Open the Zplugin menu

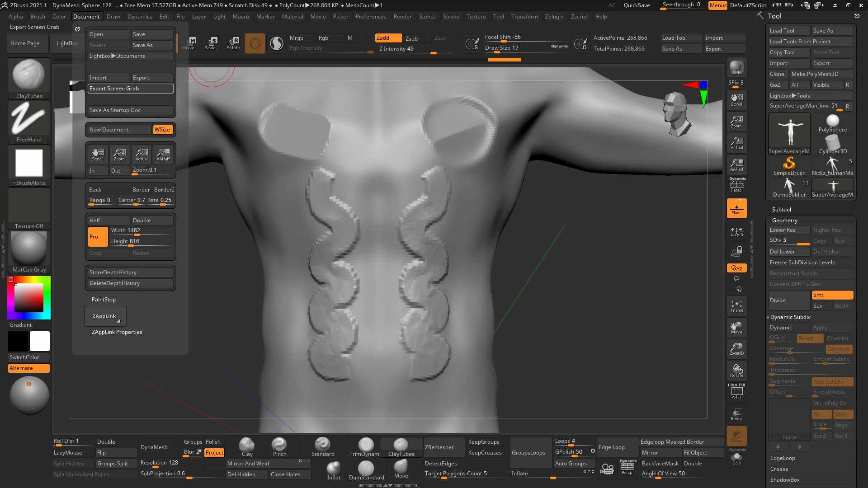pos(554,17)
